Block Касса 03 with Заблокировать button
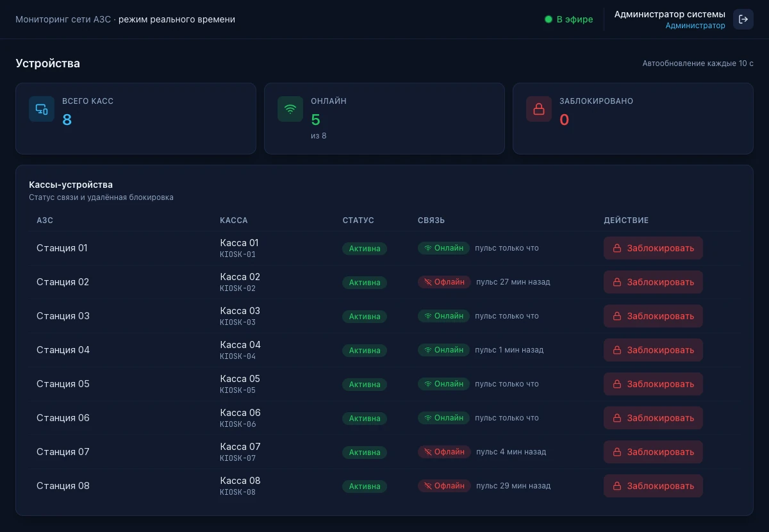Image resolution: width=769 pixels, height=532 pixels. click(x=653, y=316)
